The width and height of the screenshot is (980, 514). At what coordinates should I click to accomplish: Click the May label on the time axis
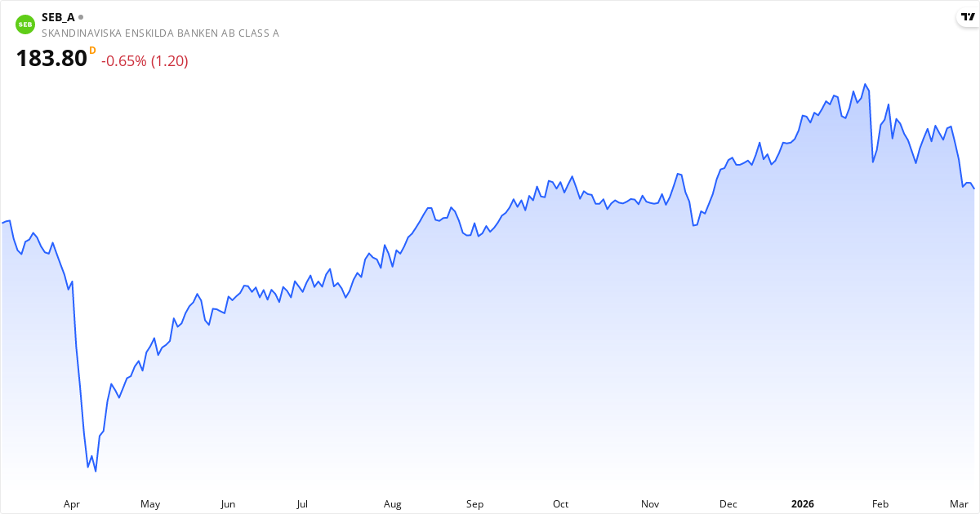coord(150,504)
